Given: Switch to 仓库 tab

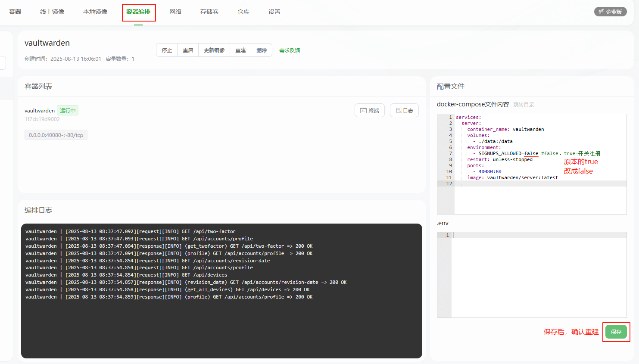Looking at the screenshot, I should pyautogui.click(x=243, y=12).
